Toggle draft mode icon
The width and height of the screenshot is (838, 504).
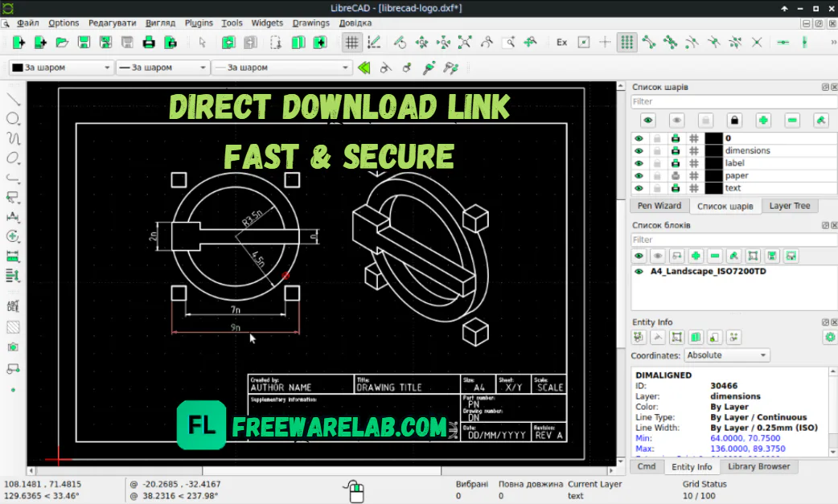374,42
